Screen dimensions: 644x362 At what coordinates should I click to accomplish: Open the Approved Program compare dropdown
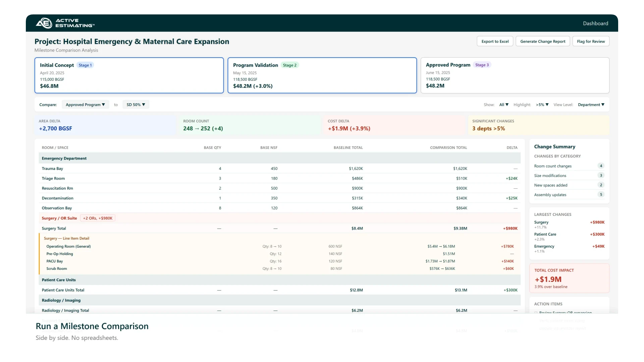[85, 105]
